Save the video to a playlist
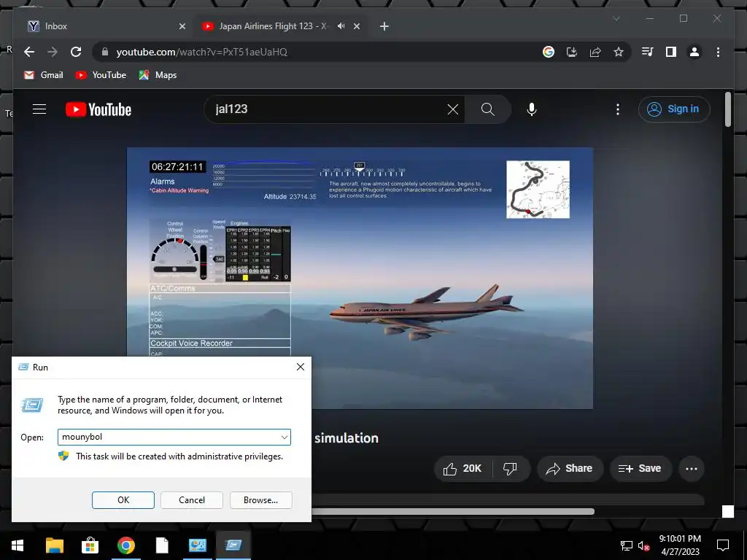Image resolution: width=747 pixels, height=560 pixels. 640,469
